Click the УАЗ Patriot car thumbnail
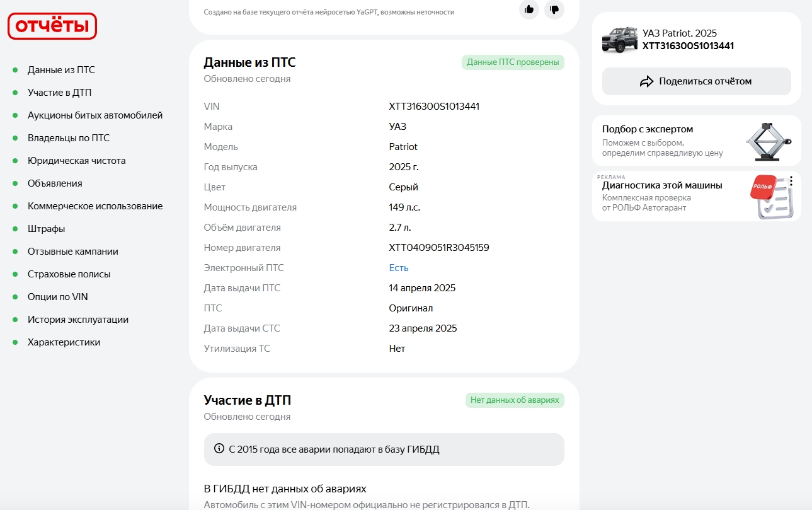Viewport: 812px width, 510px height. click(x=620, y=39)
